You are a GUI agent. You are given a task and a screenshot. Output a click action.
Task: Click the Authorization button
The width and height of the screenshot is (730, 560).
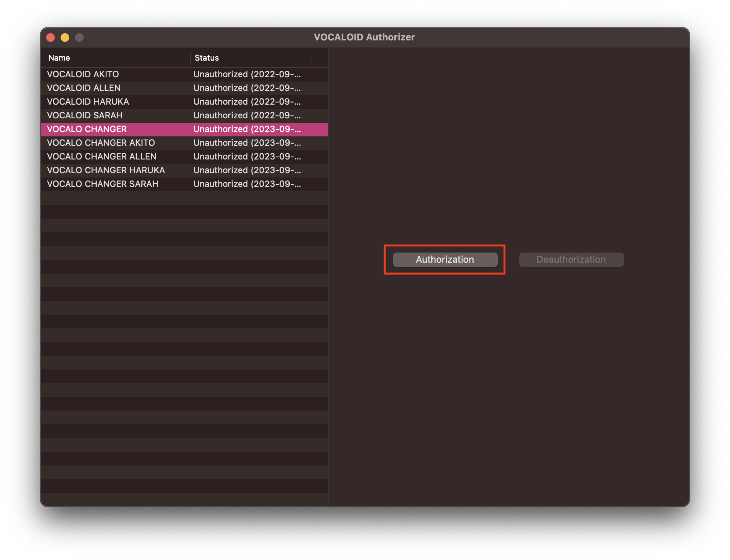pyautogui.click(x=445, y=259)
